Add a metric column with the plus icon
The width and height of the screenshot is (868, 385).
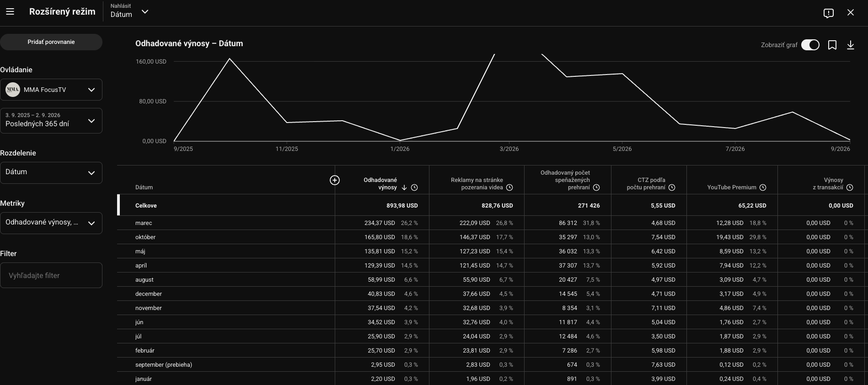(335, 180)
